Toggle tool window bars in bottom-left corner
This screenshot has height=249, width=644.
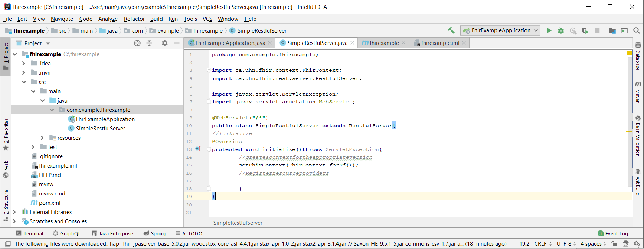point(7,244)
